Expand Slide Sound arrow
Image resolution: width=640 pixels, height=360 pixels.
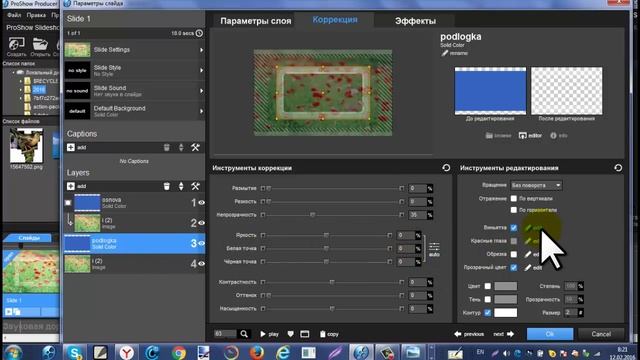coord(201,91)
